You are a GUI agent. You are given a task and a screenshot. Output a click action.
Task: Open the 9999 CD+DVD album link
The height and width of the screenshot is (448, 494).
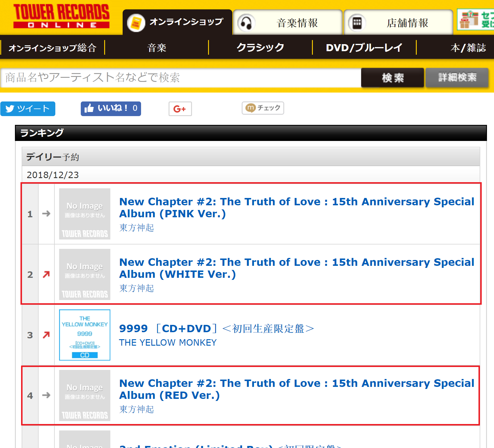tap(216, 328)
